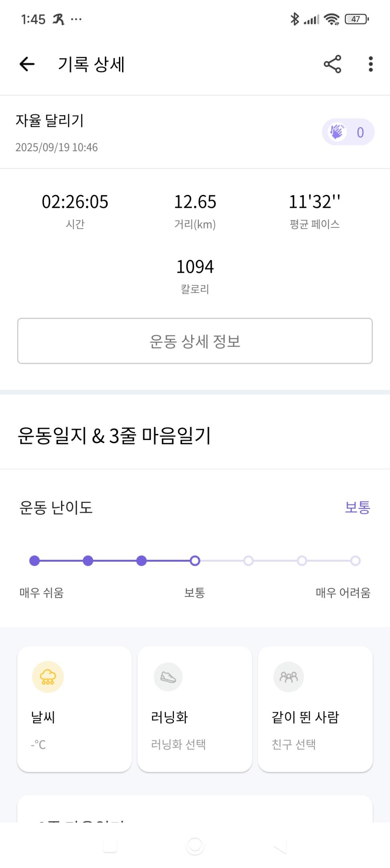Screen dimensions: 390x868
Task: Tap the running shoe icon
Action: (x=168, y=677)
